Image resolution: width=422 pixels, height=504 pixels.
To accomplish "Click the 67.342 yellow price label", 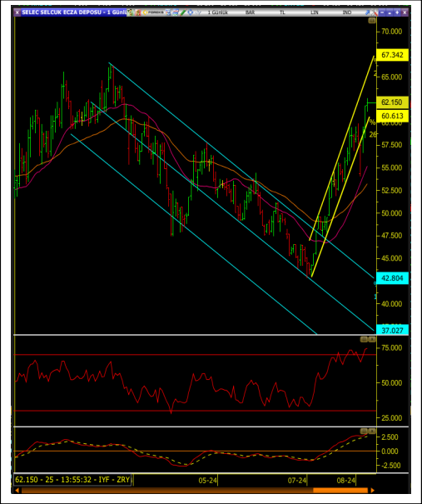I will (x=393, y=55).
